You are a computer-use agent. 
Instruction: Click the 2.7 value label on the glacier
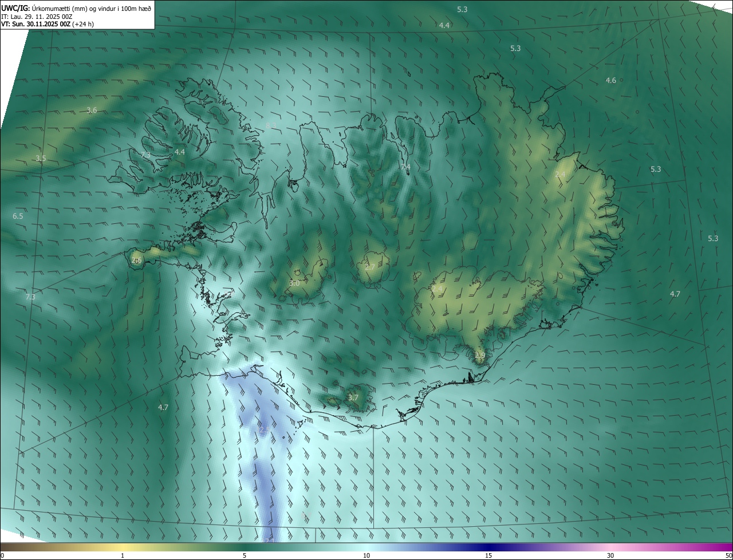[x=370, y=267]
